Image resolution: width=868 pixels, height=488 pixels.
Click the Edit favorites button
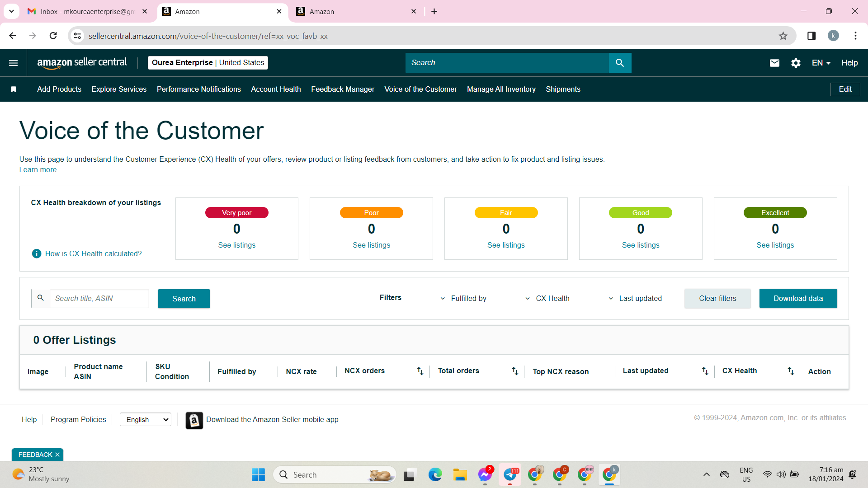click(845, 89)
